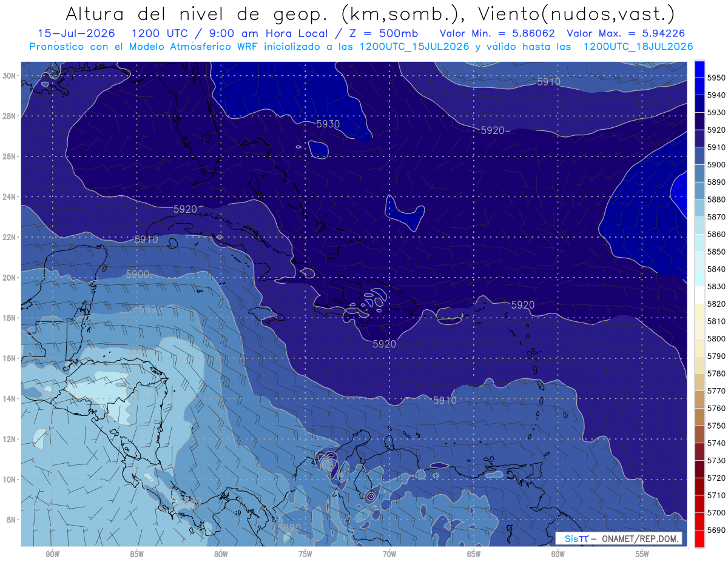Click the '22N' latitude axis label
The width and height of the screenshot is (728, 562).
9,237
